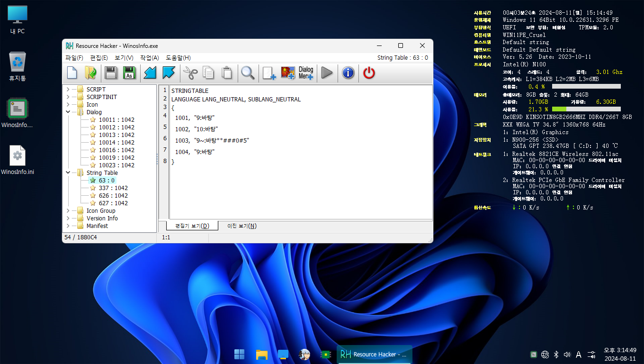The image size is (644, 364).
Task: Open the Recycle Bin (휴지통) desktop icon
Action: pos(18,67)
